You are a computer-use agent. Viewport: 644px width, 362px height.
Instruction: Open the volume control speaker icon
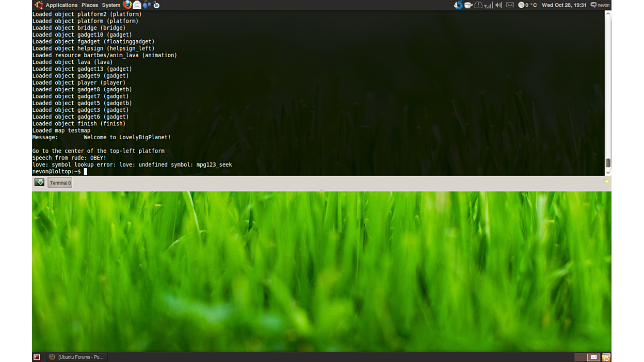pyautogui.click(x=498, y=5)
